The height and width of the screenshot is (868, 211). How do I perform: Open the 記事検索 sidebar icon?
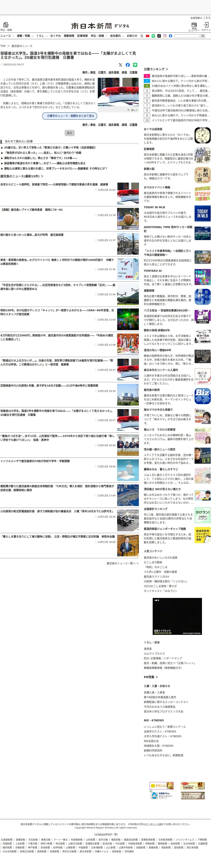coord(202,155)
